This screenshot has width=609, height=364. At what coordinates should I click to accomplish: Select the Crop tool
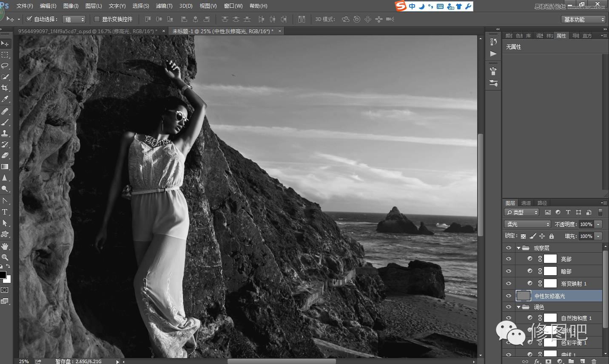coord(5,88)
